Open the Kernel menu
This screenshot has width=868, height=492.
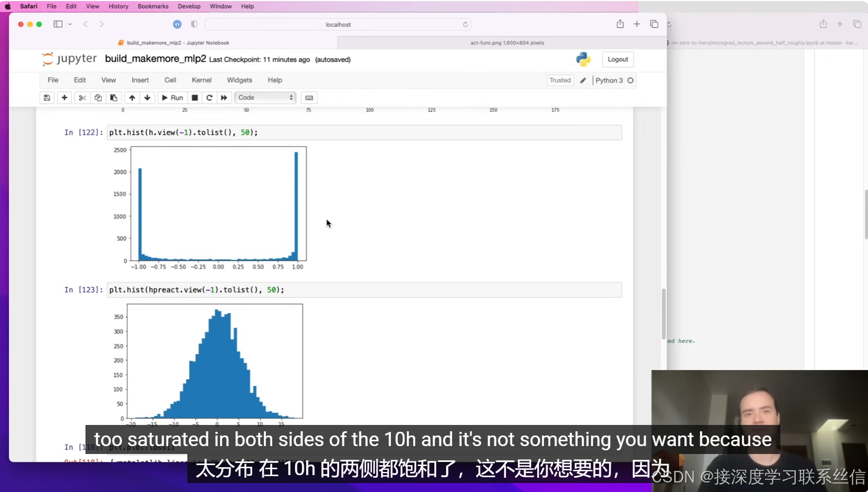pyautogui.click(x=202, y=80)
